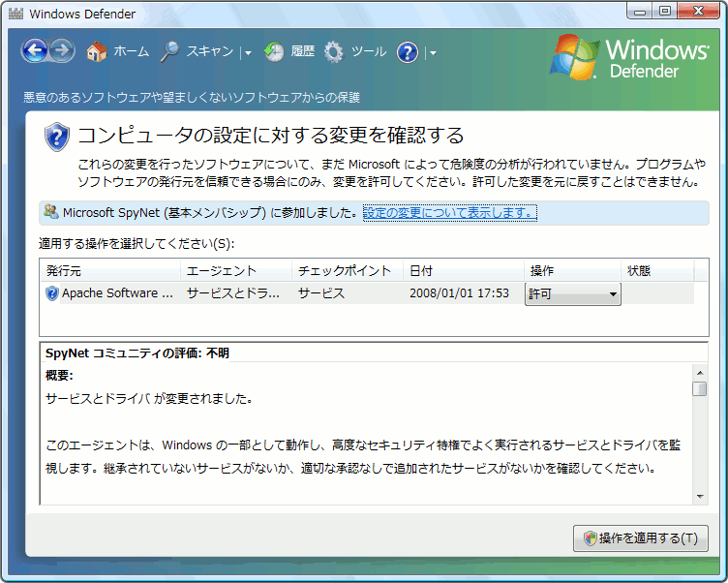Click the 設定の変更について表示します link
Screen dimensions: 728x583
[449, 213]
